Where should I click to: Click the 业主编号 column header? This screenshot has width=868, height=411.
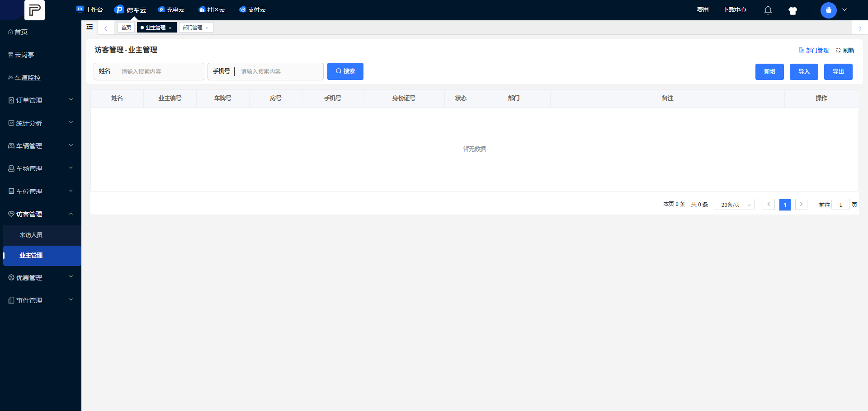click(170, 98)
